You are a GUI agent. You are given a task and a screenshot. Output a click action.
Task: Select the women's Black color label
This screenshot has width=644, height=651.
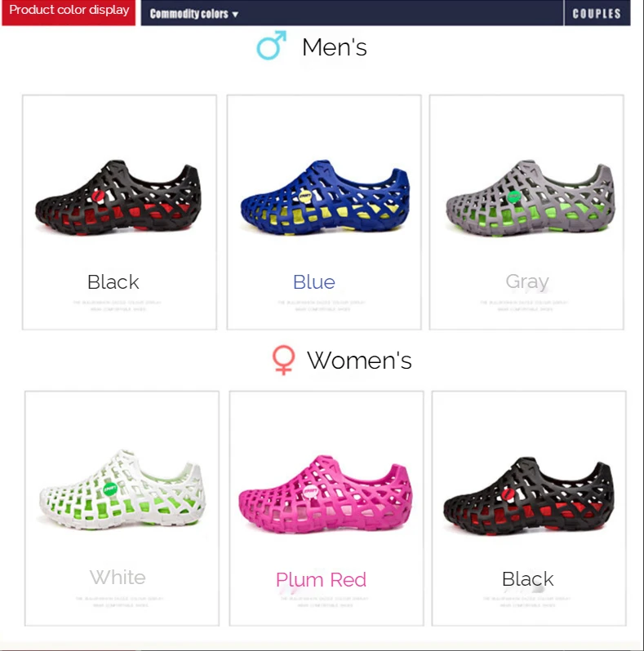(527, 578)
